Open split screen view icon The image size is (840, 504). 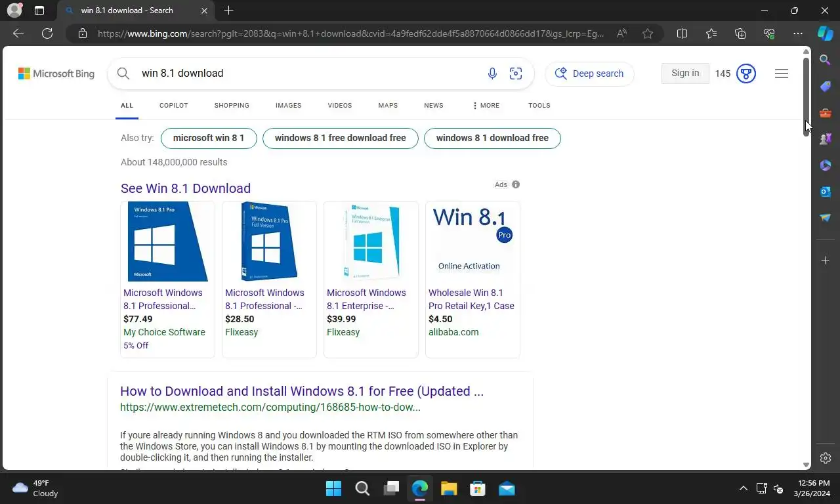[682, 33]
